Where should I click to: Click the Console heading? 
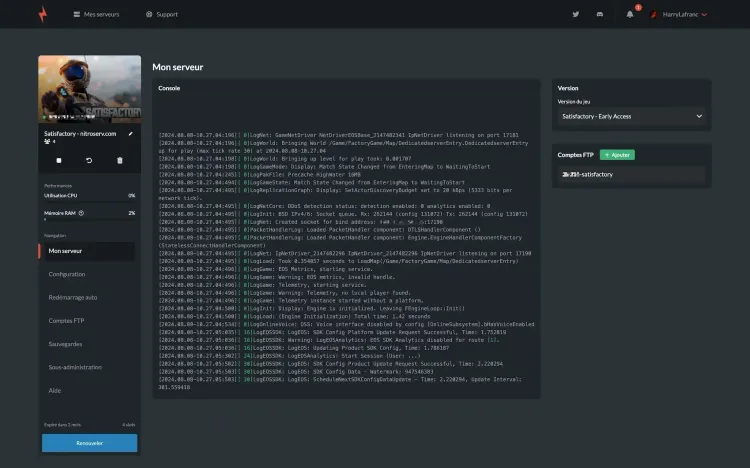[169, 88]
